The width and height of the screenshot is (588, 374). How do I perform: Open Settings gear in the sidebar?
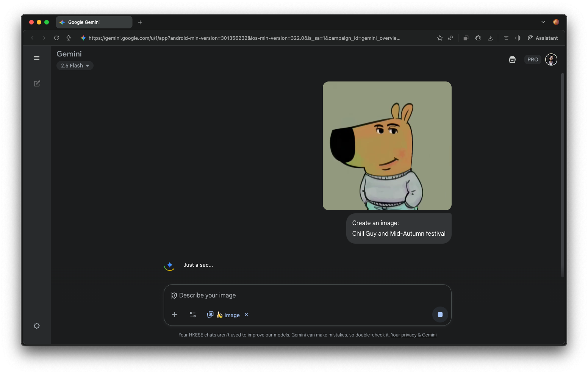pyautogui.click(x=37, y=326)
